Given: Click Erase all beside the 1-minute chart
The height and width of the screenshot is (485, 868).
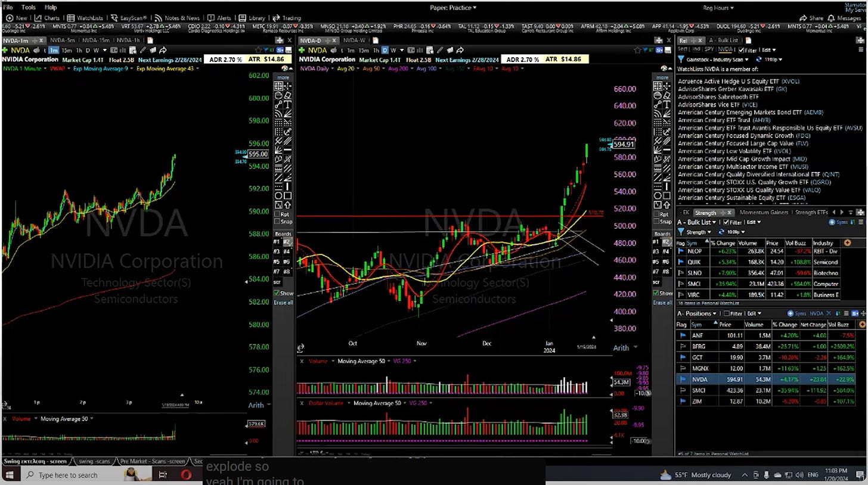Looking at the screenshot, I should pyautogui.click(x=283, y=303).
